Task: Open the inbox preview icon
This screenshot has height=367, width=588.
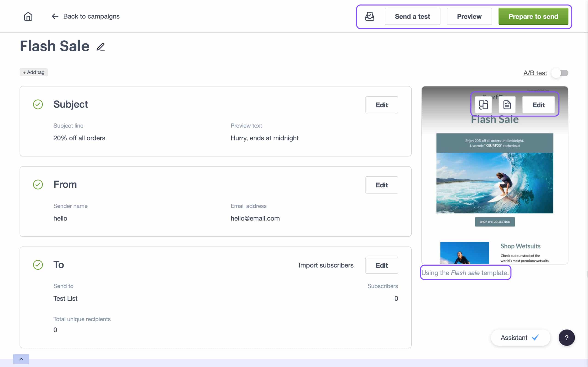Action: [x=369, y=16]
